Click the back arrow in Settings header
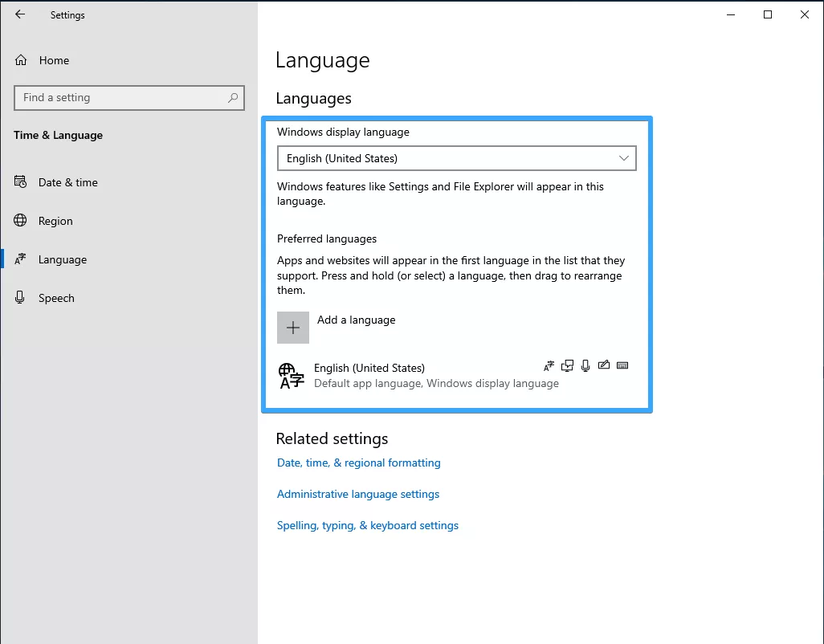The image size is (824, 644). tap(20, 14)
